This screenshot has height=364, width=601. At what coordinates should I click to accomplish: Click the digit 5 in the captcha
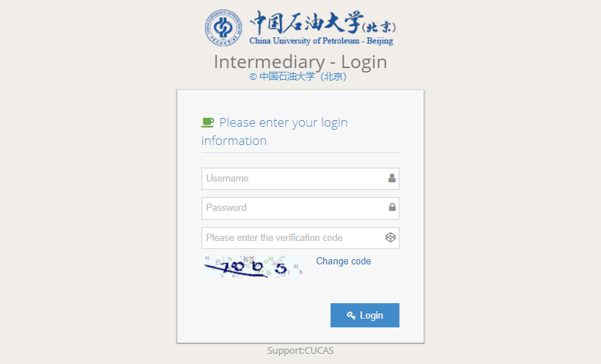281,268
